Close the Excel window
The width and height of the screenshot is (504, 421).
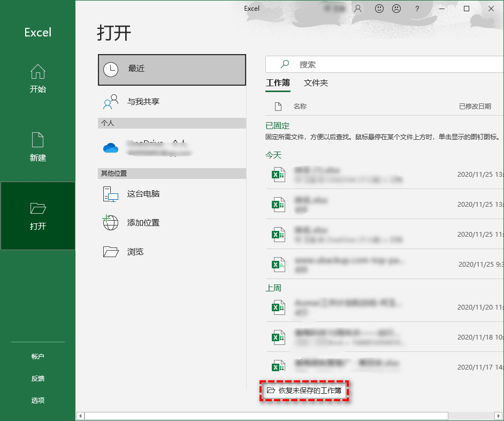491,9
